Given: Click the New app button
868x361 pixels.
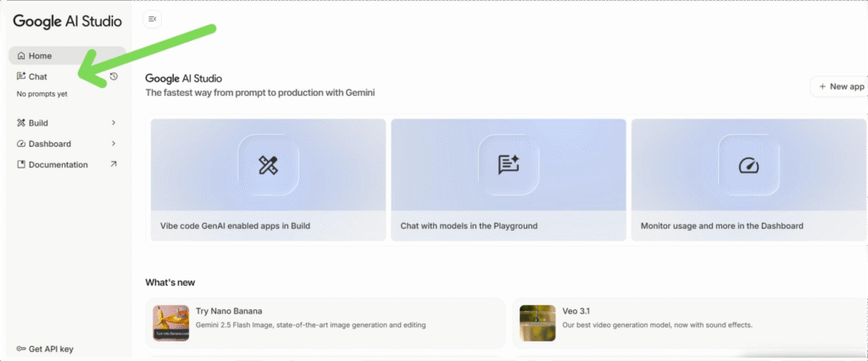Looking at the screenshot, I should pos(839,86).
